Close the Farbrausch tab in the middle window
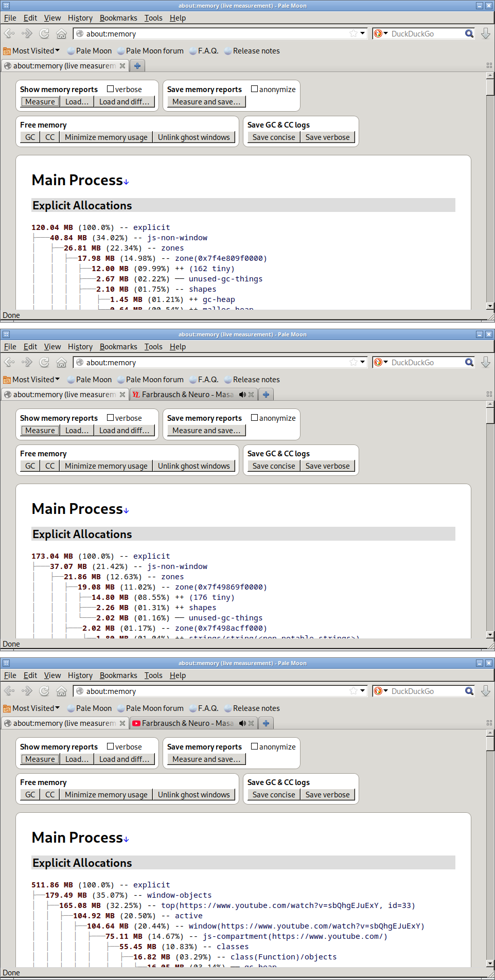 (251, 395)
